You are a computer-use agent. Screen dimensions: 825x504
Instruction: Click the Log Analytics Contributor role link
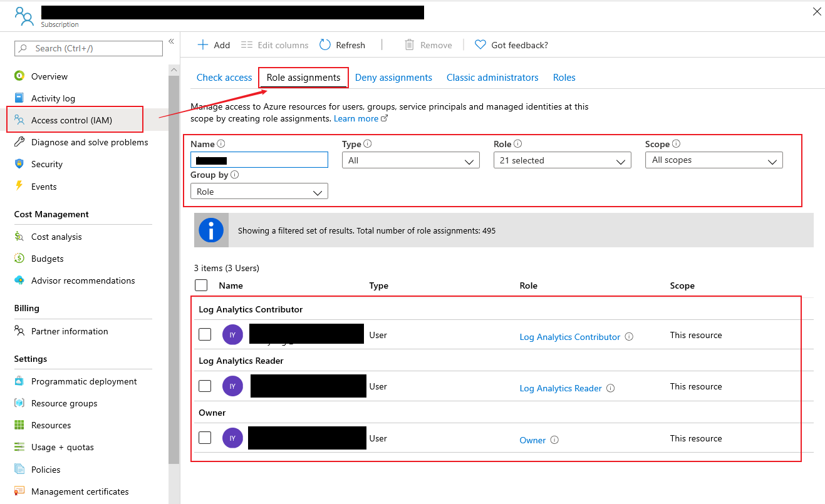click(x=570, y=337)
